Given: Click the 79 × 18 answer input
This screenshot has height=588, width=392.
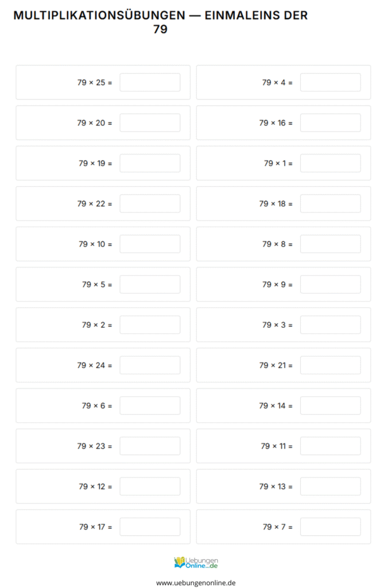Looking at the screenshot, I should (330, 203).
